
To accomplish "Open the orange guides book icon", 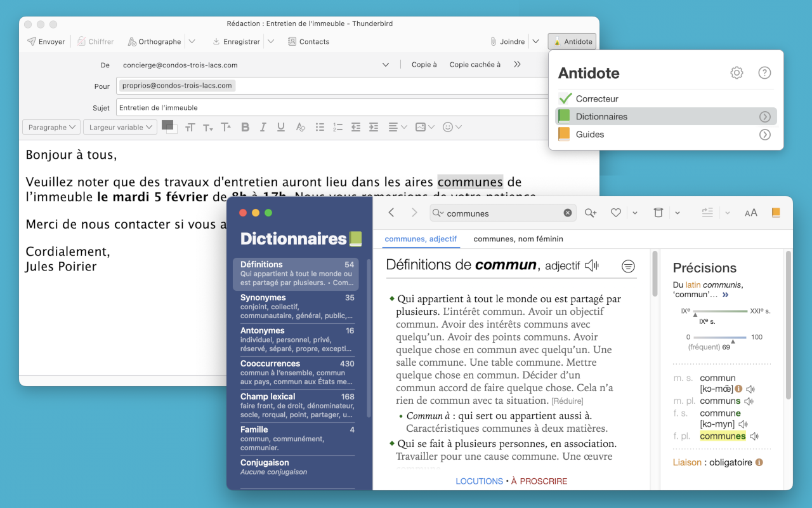I will [x=776, y=213].
